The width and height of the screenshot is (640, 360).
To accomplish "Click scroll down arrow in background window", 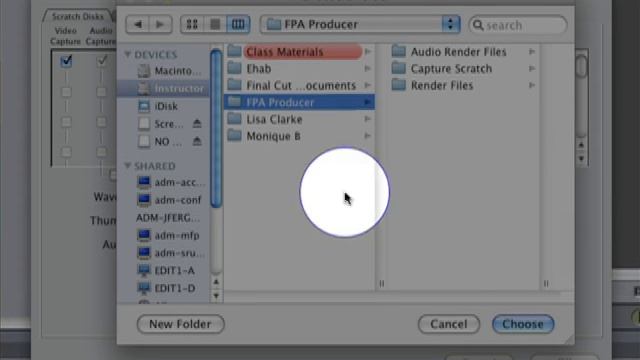I will [581, 158].
